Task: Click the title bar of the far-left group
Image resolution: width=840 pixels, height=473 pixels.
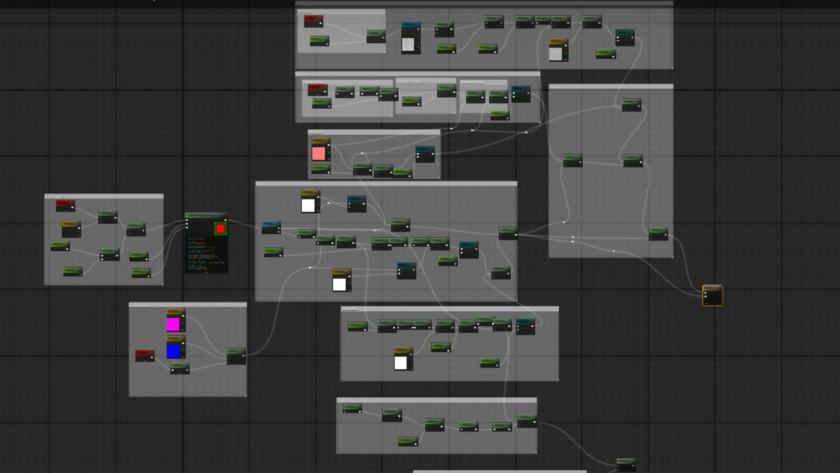Action: (103, 197)
